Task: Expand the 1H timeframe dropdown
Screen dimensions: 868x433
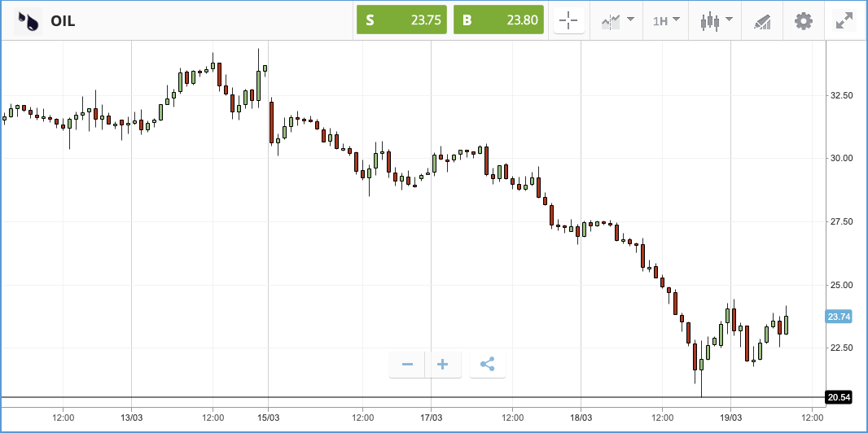Action: click(x=666, y=21)
